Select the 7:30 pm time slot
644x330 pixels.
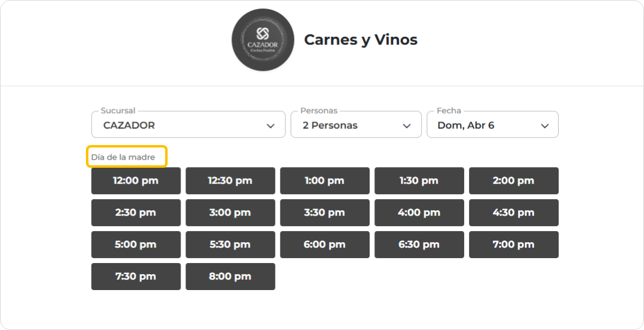[x=136, y=277]
